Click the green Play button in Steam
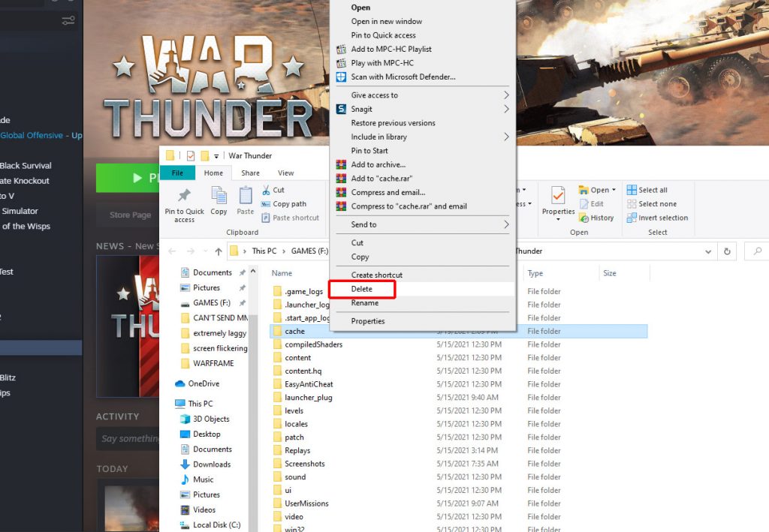The width and height of the screenshot is (769, 532). [128, 178]
